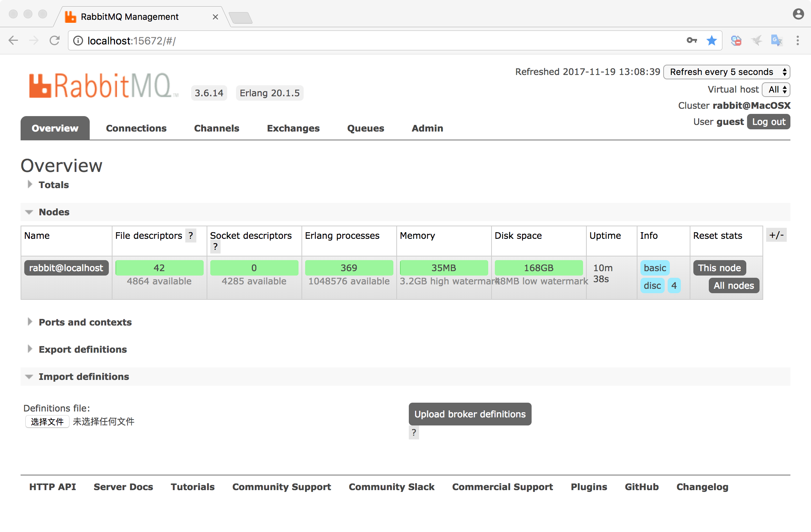Open the Community Support footer link
The height and width of the screenshot is (532, 811).
coord(282,487)
